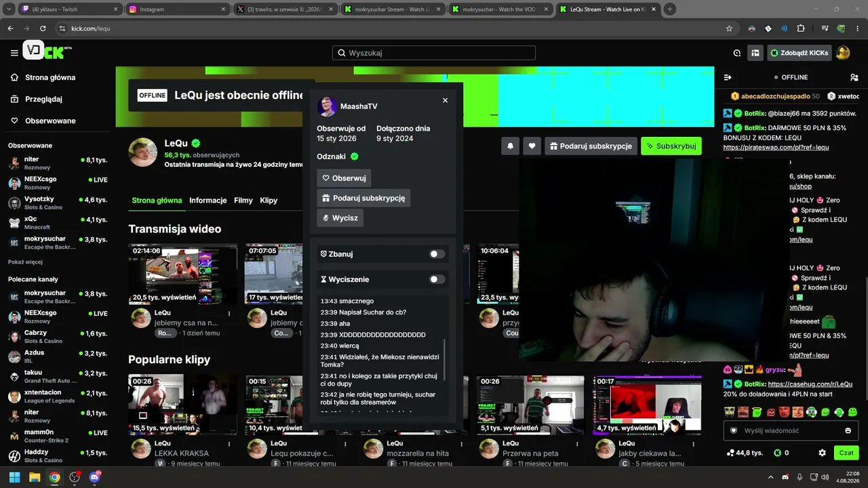The height and width of the screenshot is (488, 868).
Task: Bookmark this page with the star icon
Action: point(729,28)
